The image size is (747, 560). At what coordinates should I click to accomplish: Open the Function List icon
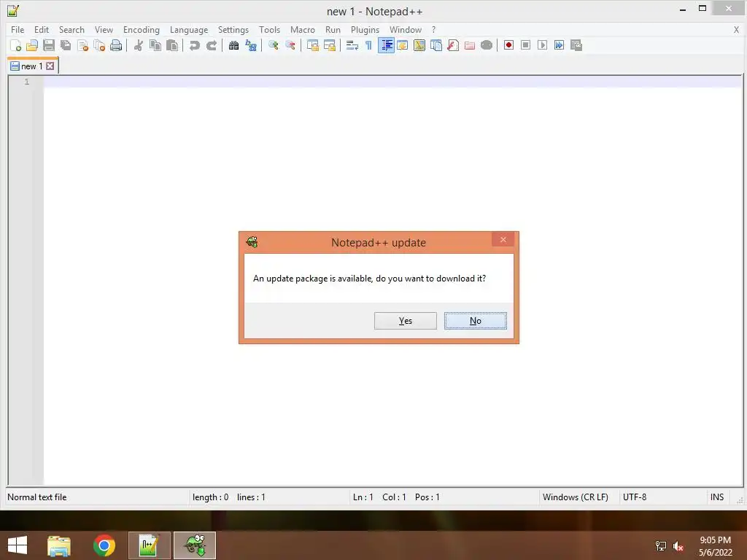453,45
